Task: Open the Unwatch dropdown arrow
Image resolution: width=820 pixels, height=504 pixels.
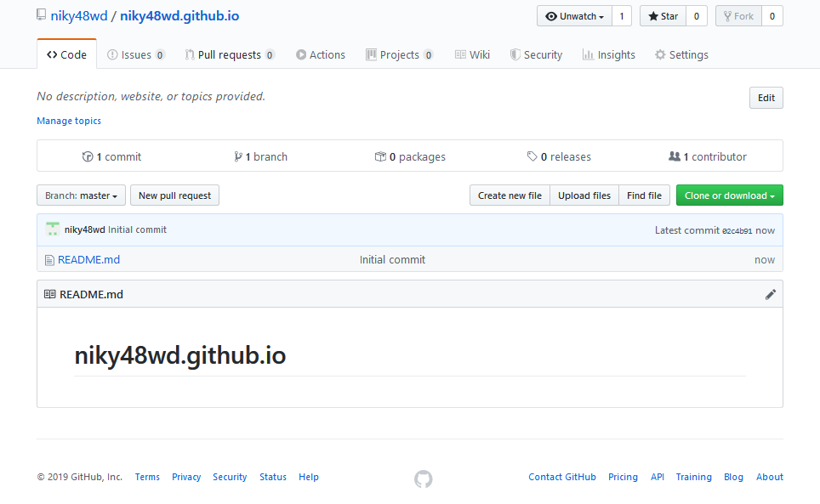Action: tap(601, 15)
